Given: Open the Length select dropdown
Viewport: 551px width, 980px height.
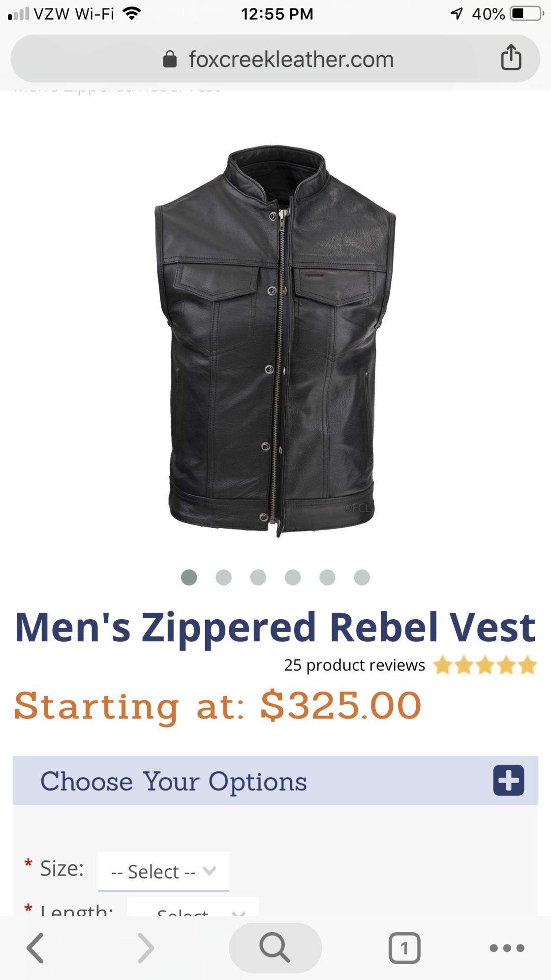Looking at the screenshot, I should click(193, 907).
